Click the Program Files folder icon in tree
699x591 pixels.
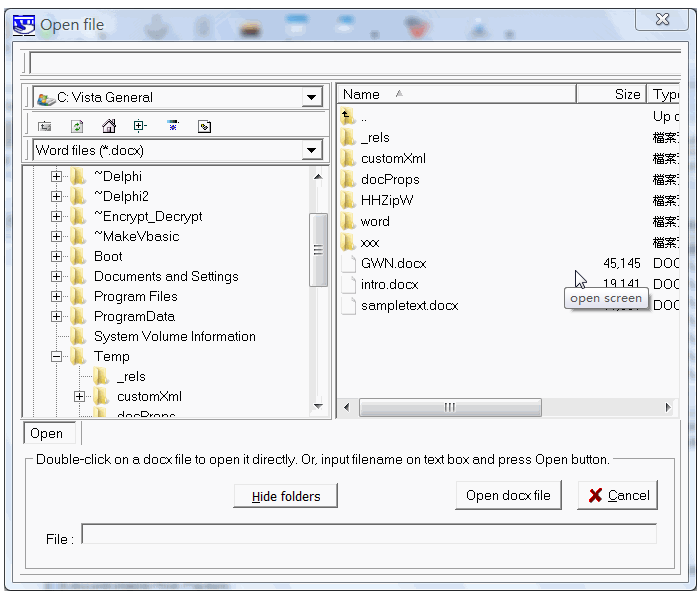click(x=78, y=296)
